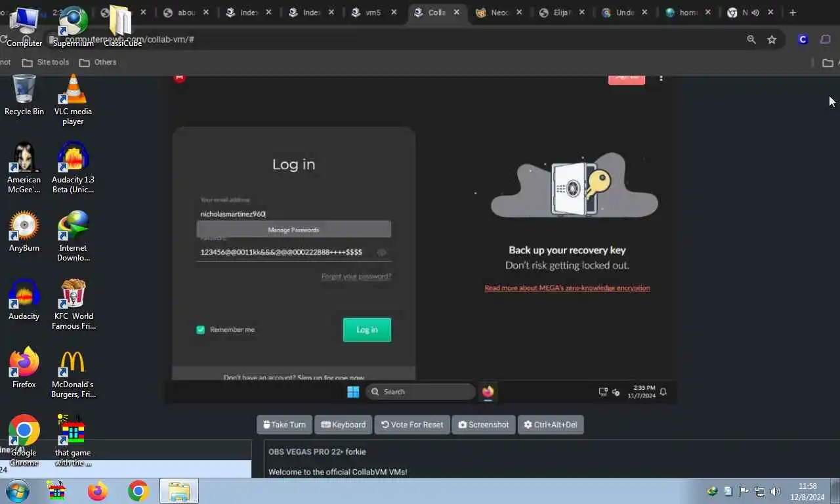
Task: Open the network icon in system tray
Action: click(760, 491)
